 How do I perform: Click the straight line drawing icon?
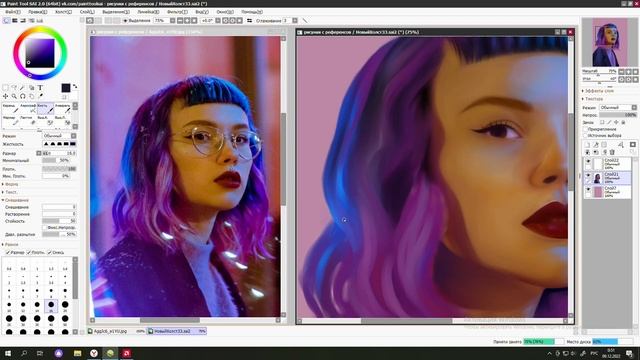tap(304, 20)
